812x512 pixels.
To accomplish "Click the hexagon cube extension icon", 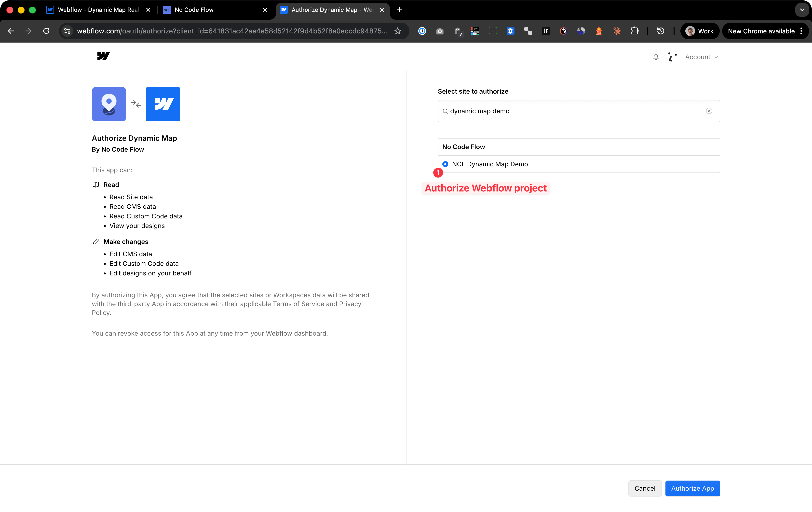I will pyautogui.click(x=564, y=31).
